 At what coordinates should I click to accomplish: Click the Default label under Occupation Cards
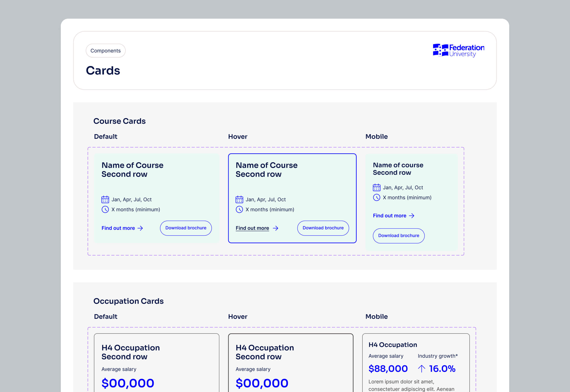point(106,317)
